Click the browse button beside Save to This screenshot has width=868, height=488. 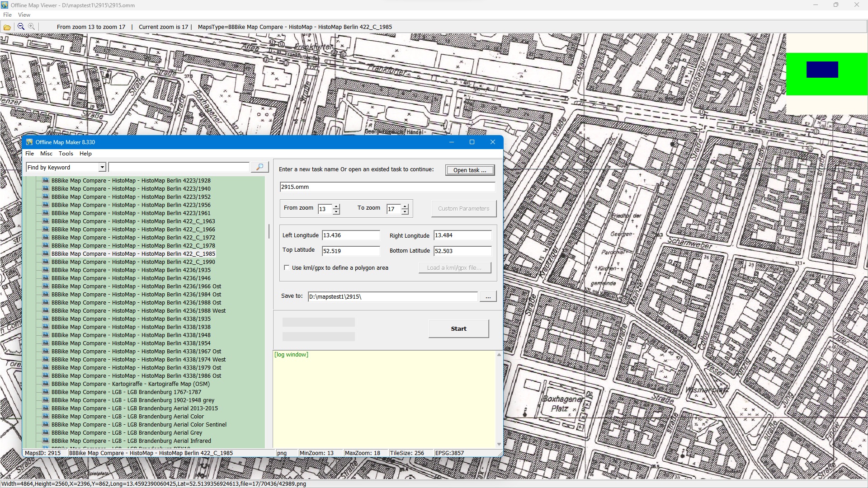(488, 296)
